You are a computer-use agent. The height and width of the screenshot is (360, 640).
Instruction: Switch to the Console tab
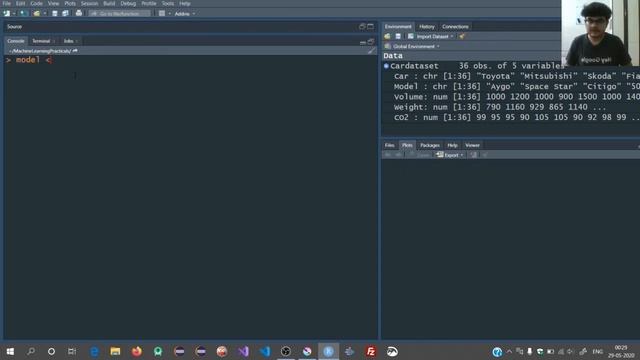[16, 41]
